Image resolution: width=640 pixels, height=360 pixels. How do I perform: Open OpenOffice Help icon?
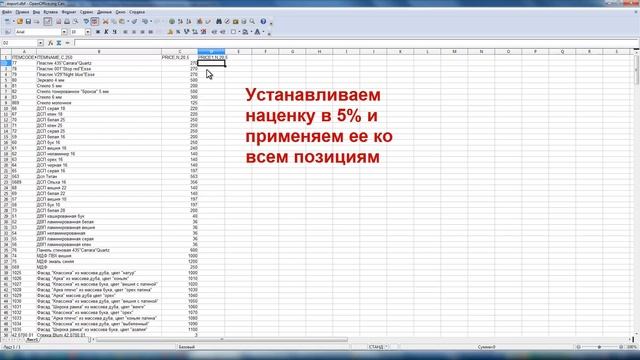click(x=263, y=21)
